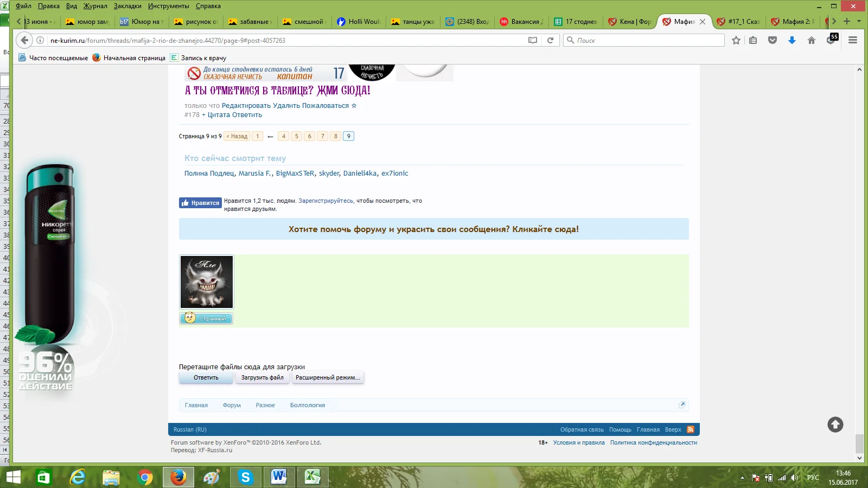The image size is (868, 488).
Task: Open the add-on icon with 55 badge
Action: click(x=832, y=39)
